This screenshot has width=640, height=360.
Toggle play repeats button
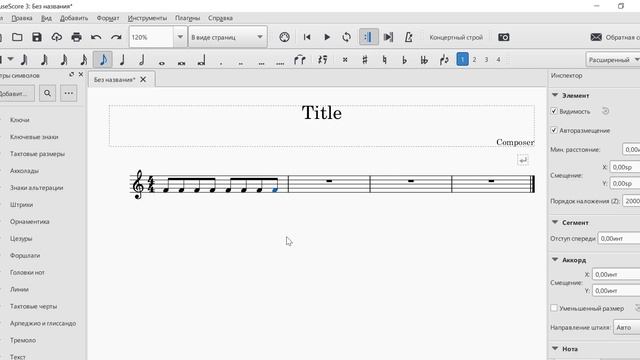click(x=369, y=37)
